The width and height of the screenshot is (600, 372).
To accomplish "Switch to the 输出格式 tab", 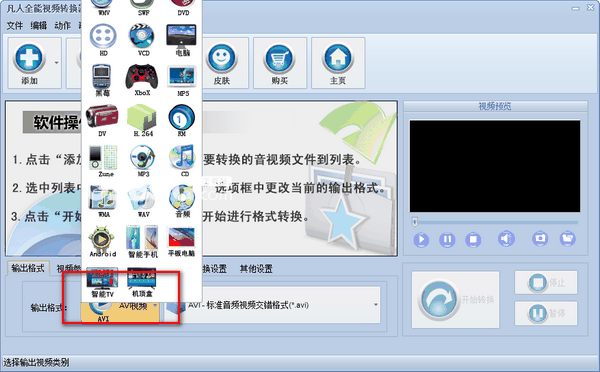I will [x=28, y=268].
